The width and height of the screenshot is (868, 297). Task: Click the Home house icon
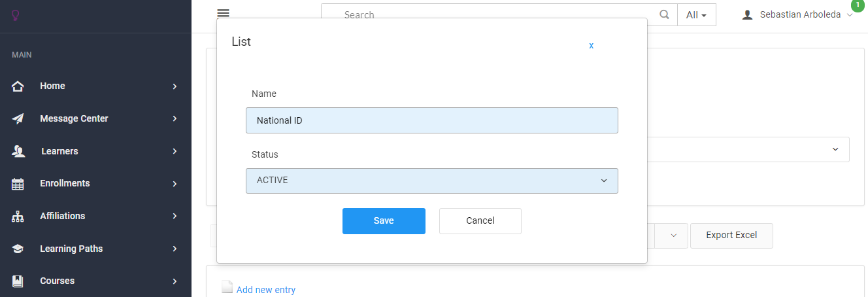[x=18, y=86]
